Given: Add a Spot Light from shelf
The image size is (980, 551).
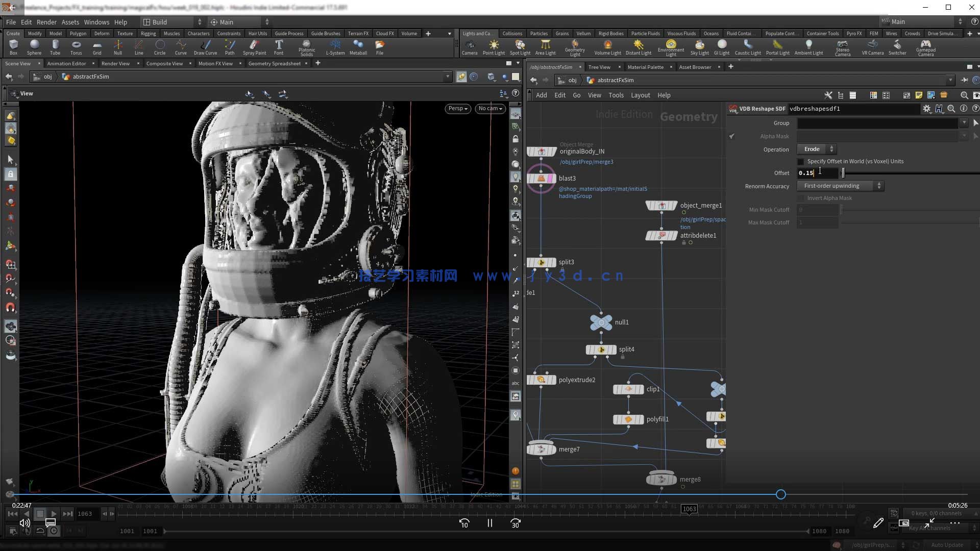Looking at the screenshot, I should tap(520, 47).
